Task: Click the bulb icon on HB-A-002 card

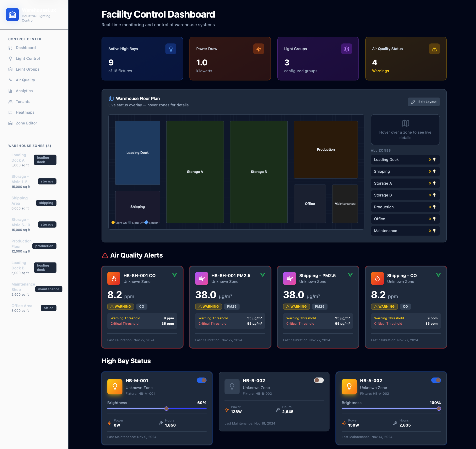Action: (349, 387)
